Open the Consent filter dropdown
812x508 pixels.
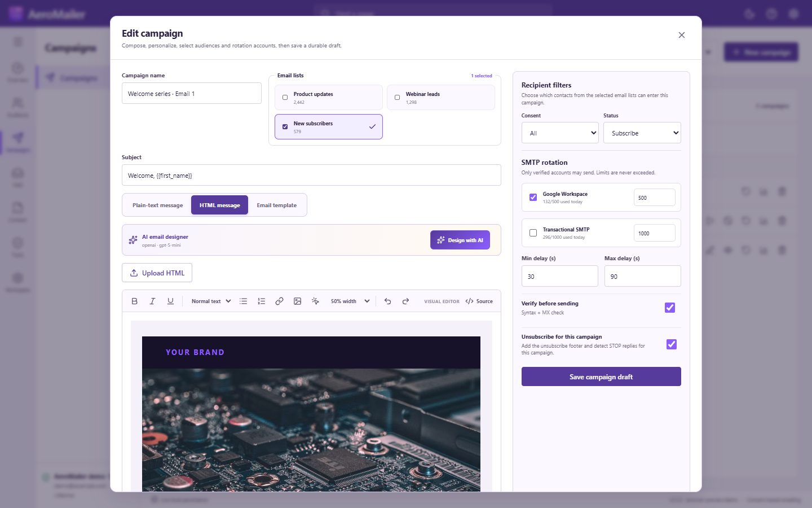point(560,133)
